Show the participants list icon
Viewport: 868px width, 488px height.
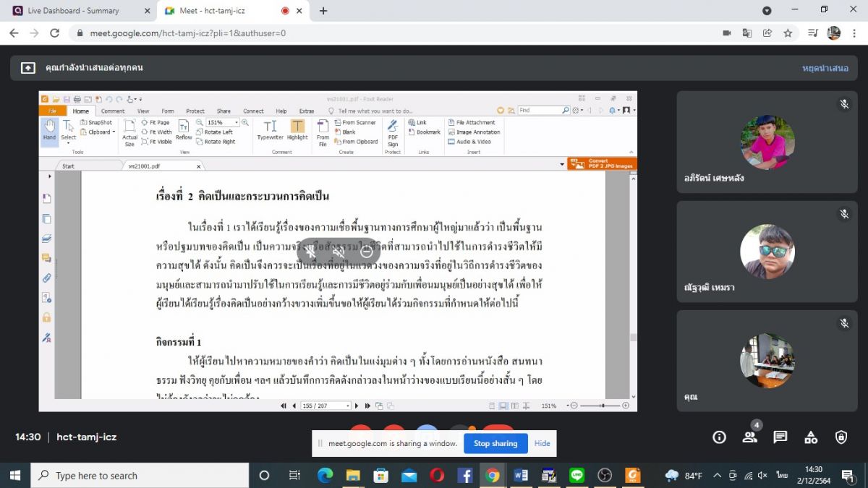(749, 437)
